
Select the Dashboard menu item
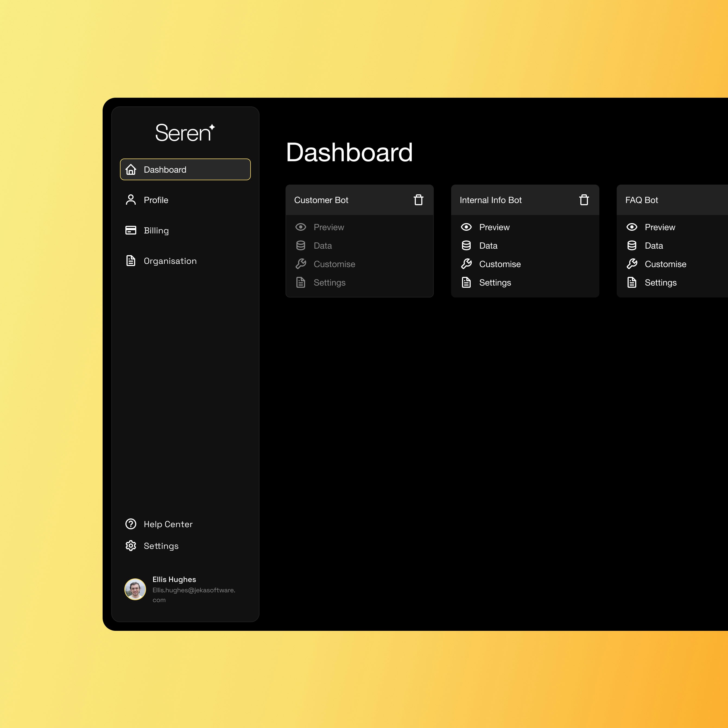click(x=165, y=170)
